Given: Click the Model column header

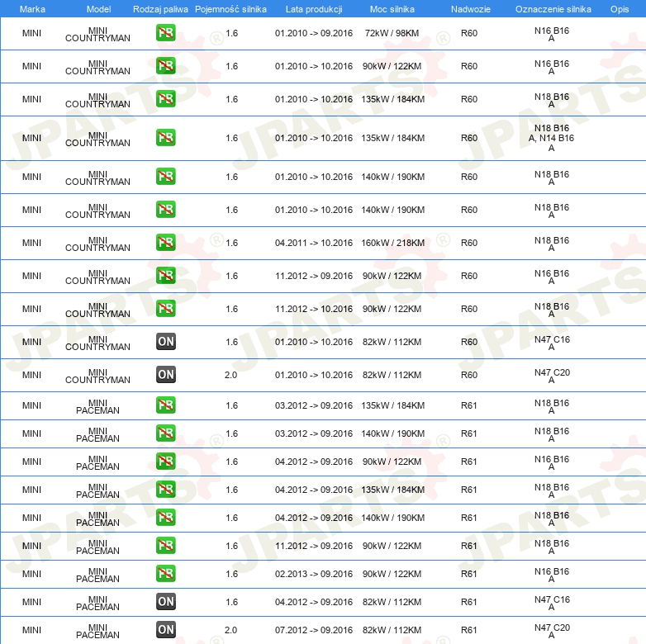Looking at the screenshot, I should [98, 8].
